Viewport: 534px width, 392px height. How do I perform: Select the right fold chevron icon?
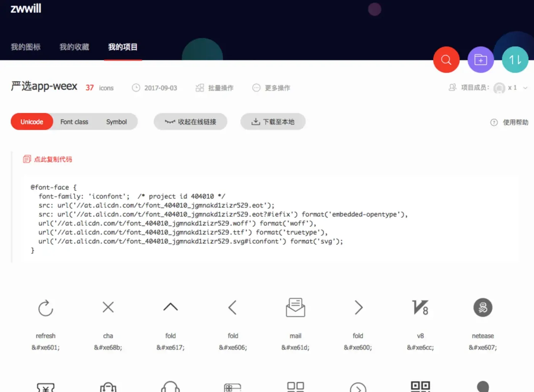click(358, 307)
